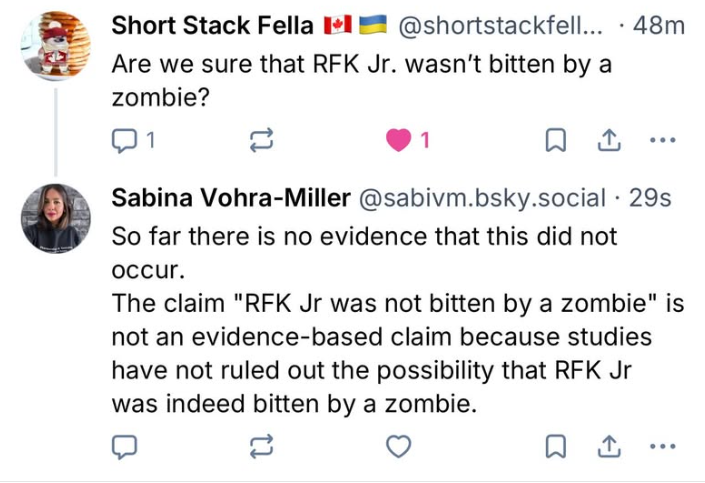The height and width of the screenshot is (483, 705).
Task: Open Short Stack Fella's profile avatar
Action: click(x=56, y=45)
